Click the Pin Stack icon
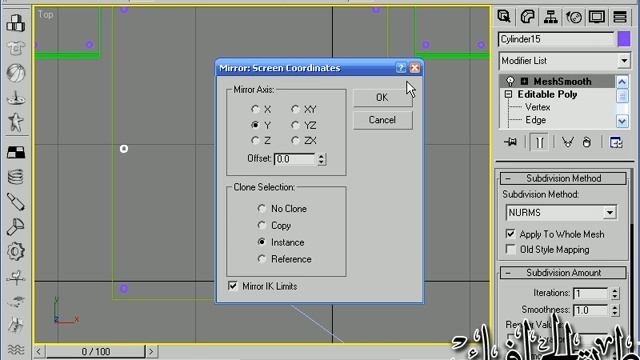Image resolution: width=640 pixels, height=360 pixels. point(510,142)
